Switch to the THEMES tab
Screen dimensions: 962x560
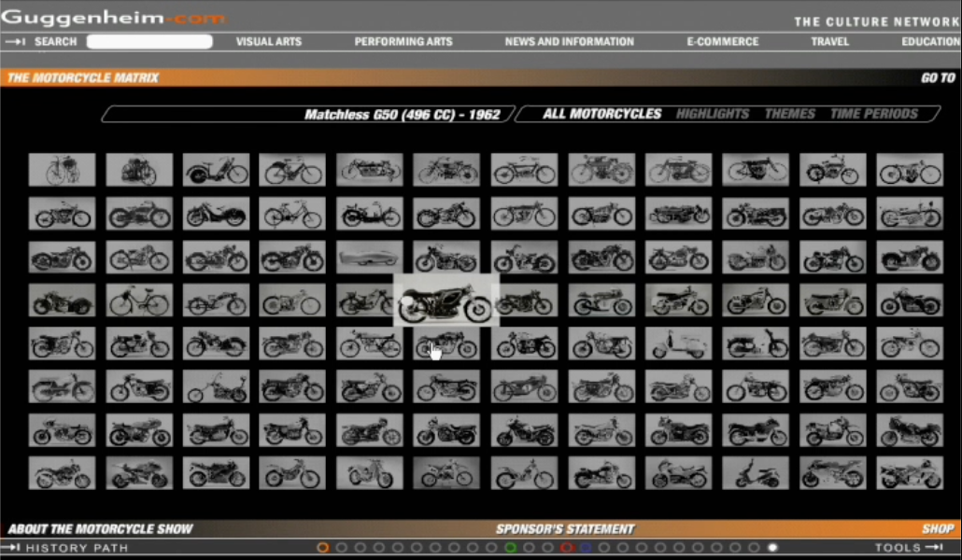pos(789,113)
